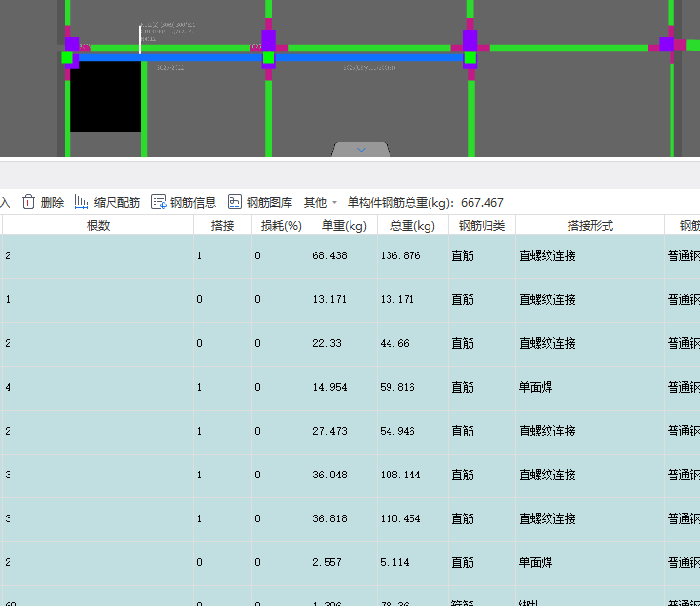
Task: Collapse the drawing panel using the chevron handle
Action: (361, 151)
